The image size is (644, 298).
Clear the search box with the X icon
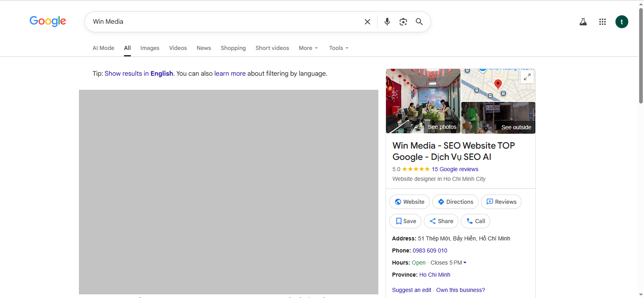point(367,22)
